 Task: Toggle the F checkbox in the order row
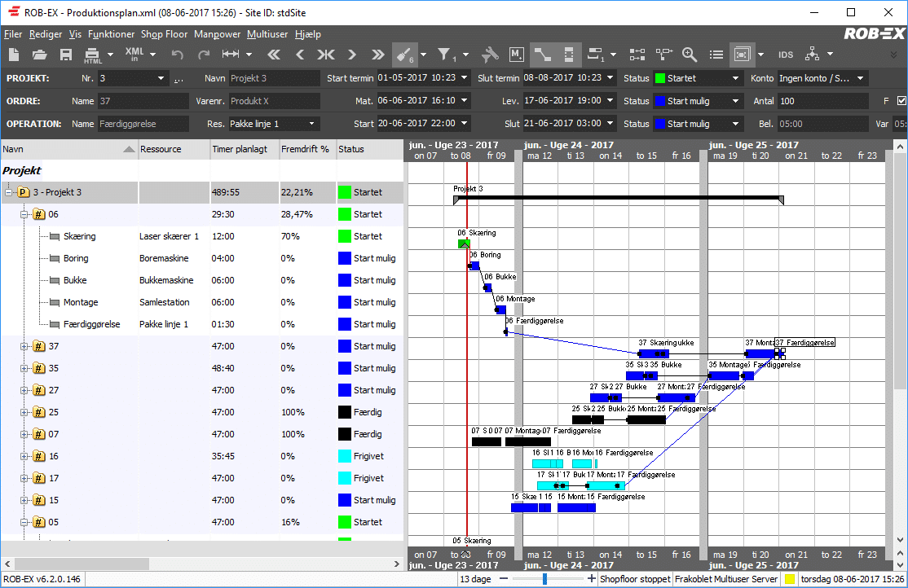point(901,101)
